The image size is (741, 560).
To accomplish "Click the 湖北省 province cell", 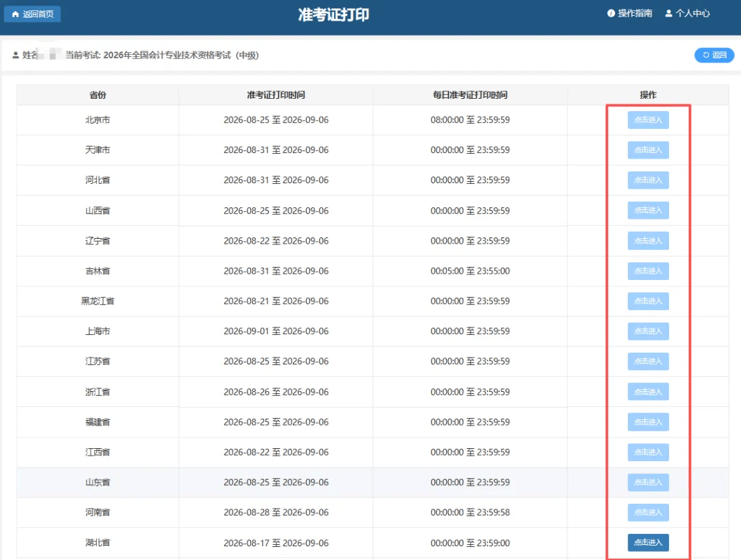I will pyautogui.click(x=98, y=543).
